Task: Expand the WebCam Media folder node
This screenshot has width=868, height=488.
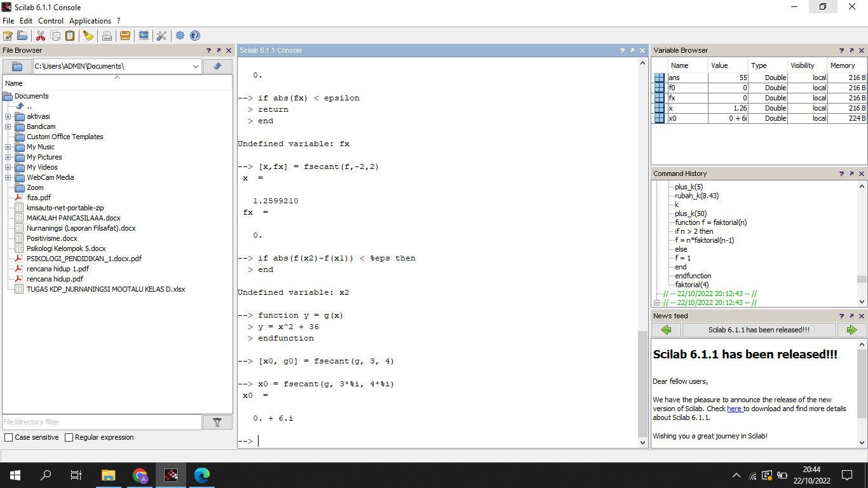Action: click(x=8, y=177)
